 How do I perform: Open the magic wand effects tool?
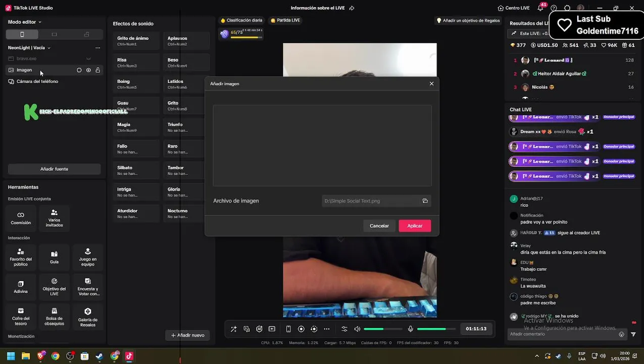click(x=234, y=329)
